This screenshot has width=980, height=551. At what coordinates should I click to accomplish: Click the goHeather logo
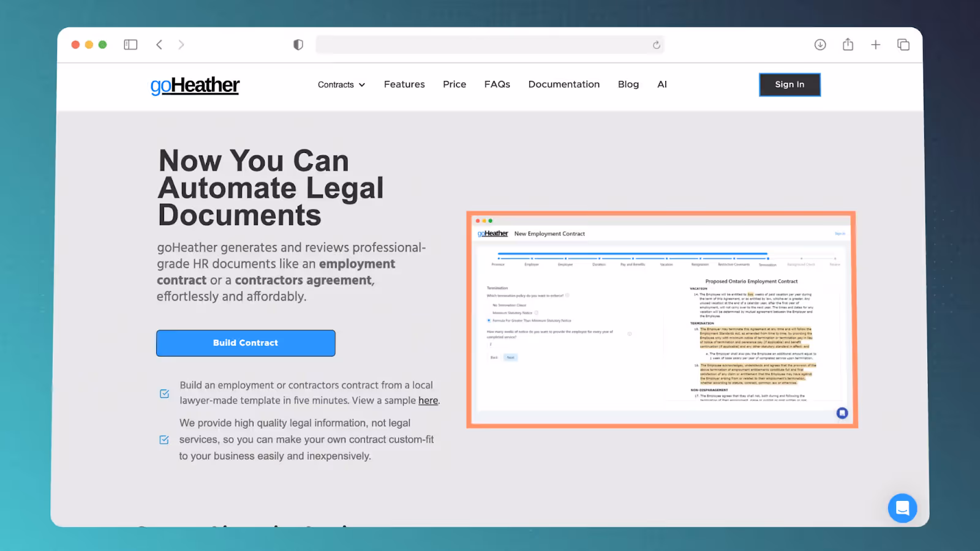(x=195, y=85)
